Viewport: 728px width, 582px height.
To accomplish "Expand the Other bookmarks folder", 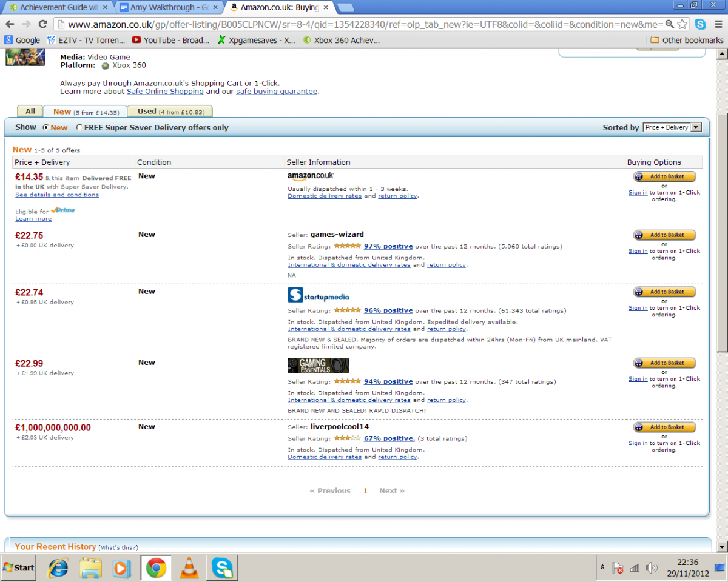I will tap(686, 40).
